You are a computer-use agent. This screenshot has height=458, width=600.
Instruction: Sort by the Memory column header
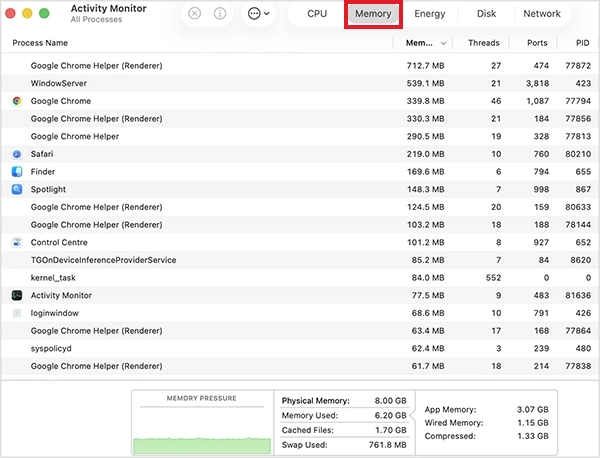pos(419,43)
